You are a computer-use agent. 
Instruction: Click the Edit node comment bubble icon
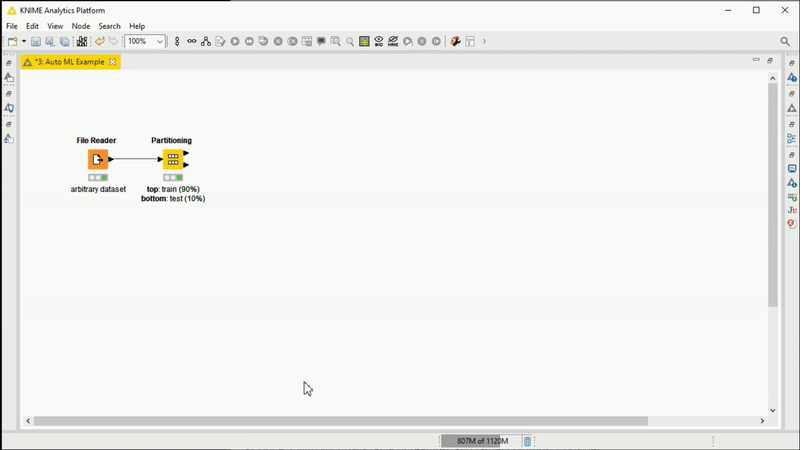pyautogui.click(x=321, y=41)
